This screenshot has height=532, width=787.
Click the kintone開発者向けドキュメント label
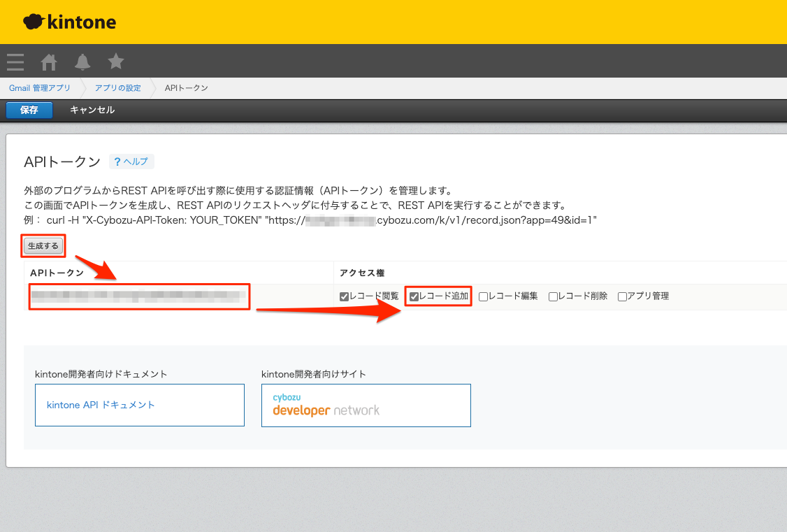(x=101, y=374)
